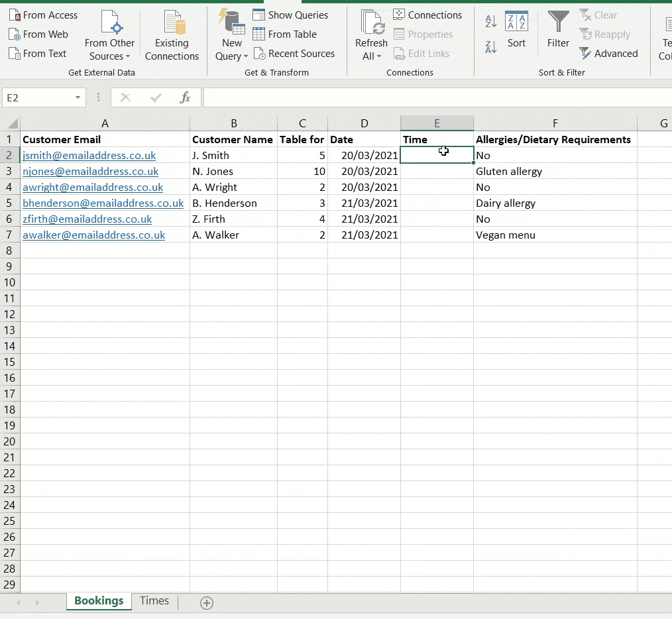Click the Existing Connections icon

pos(172,30)
